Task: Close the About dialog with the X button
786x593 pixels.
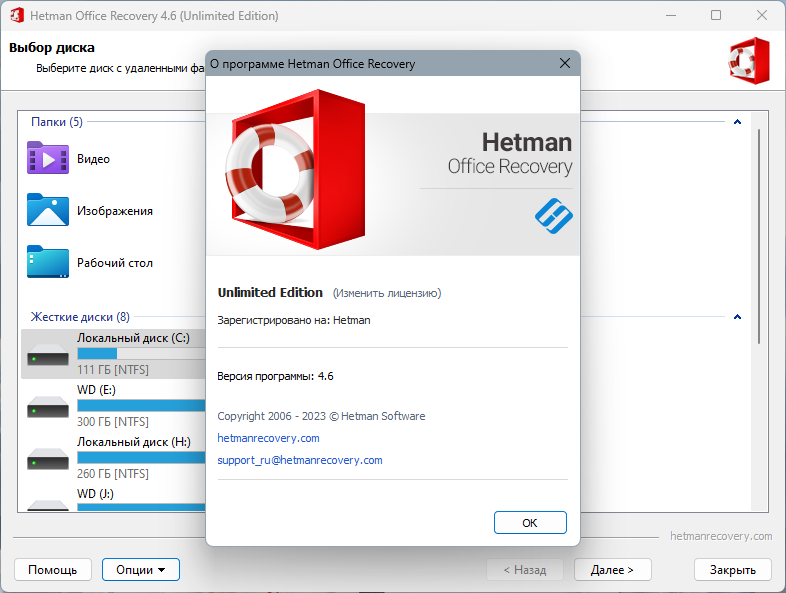Action: tap(565, 63)
